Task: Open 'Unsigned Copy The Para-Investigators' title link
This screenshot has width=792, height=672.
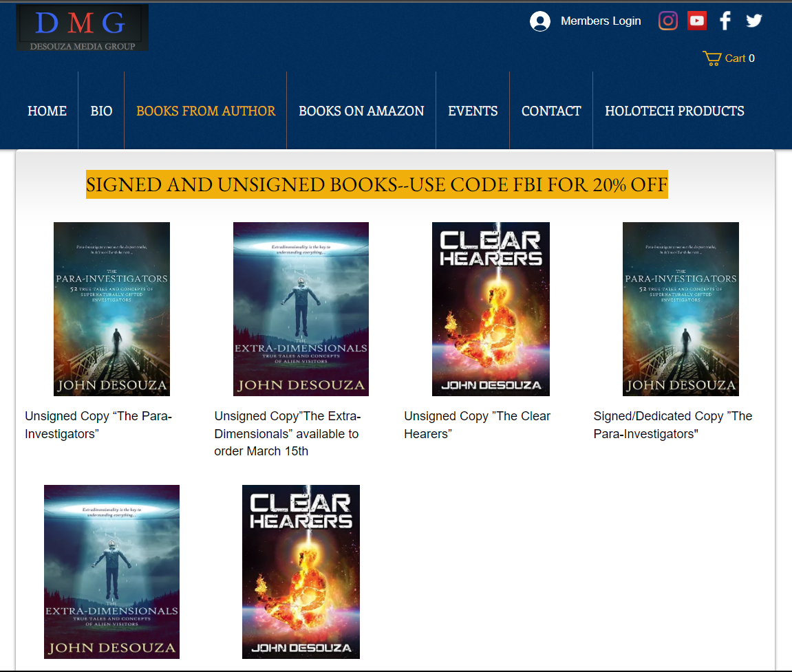Action: 98,424
